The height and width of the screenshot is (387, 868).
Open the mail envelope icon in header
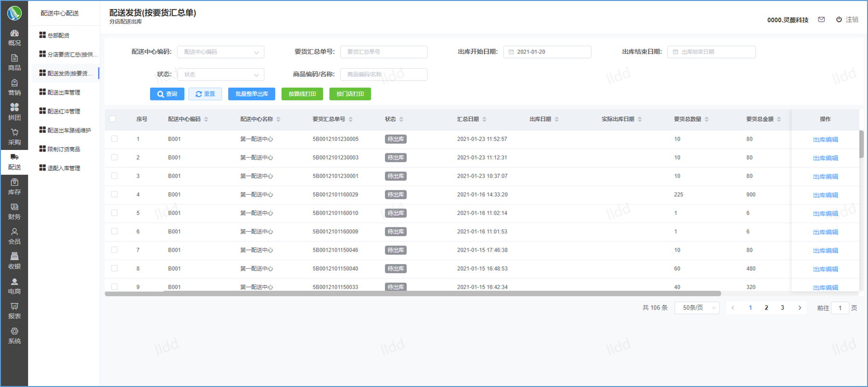pyautogui.click(x=821, y=20)
